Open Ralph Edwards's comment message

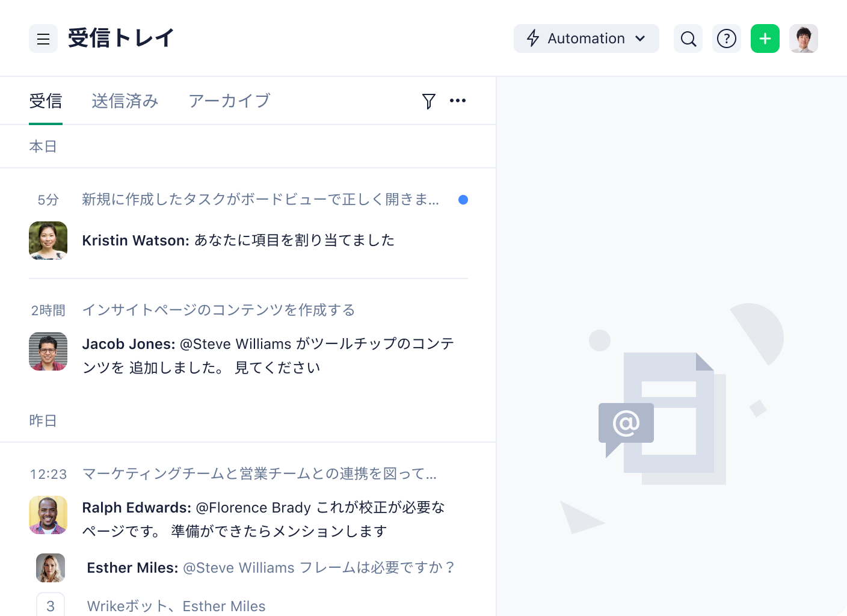[x=263, y=519]
